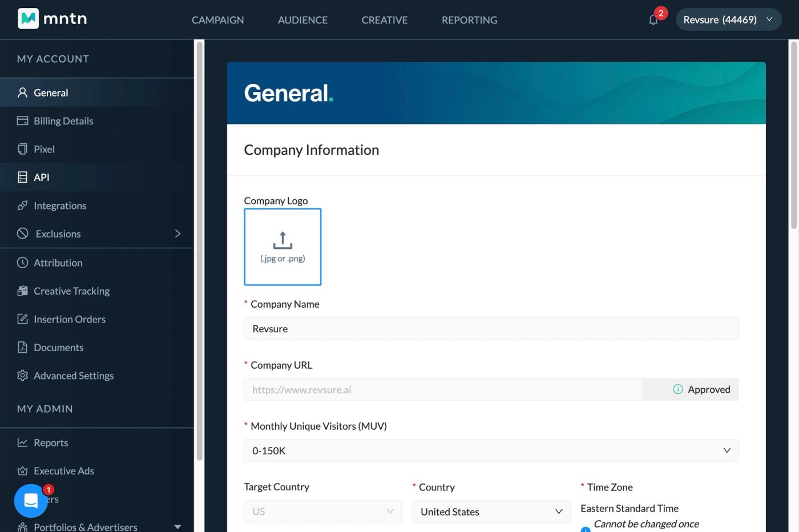Go to Documents page
Image resolution: width=799 pixels, height=532 pixels.
97,347
